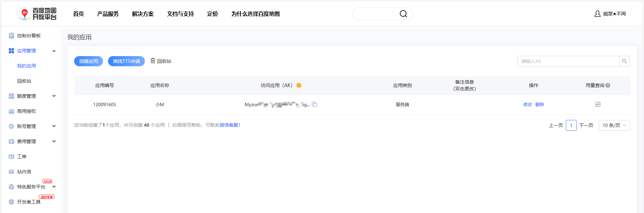
Task: Click the 请输入AK input field
Action: pyautogui.click(x=568, y=61)
